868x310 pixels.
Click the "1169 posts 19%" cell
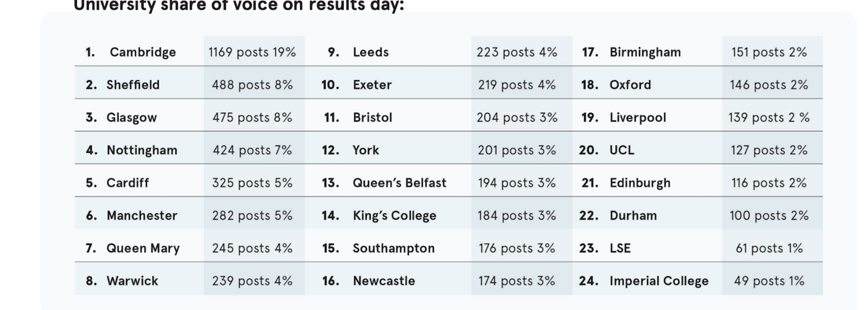[x=252, y=52]
